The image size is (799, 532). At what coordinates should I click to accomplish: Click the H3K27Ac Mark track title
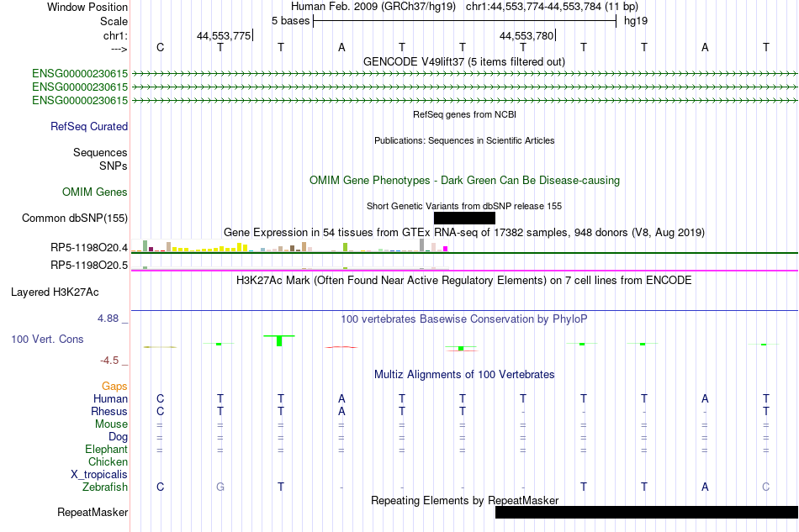pos(464,281)
